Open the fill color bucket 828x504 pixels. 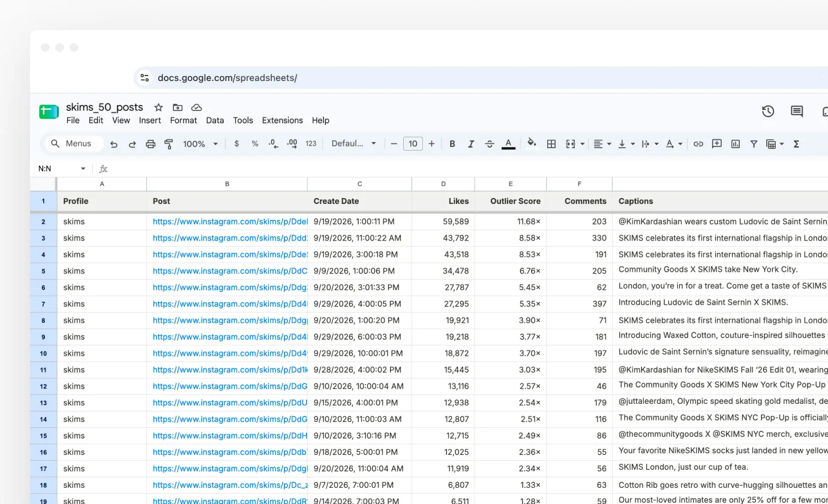(x=532, y=143)
